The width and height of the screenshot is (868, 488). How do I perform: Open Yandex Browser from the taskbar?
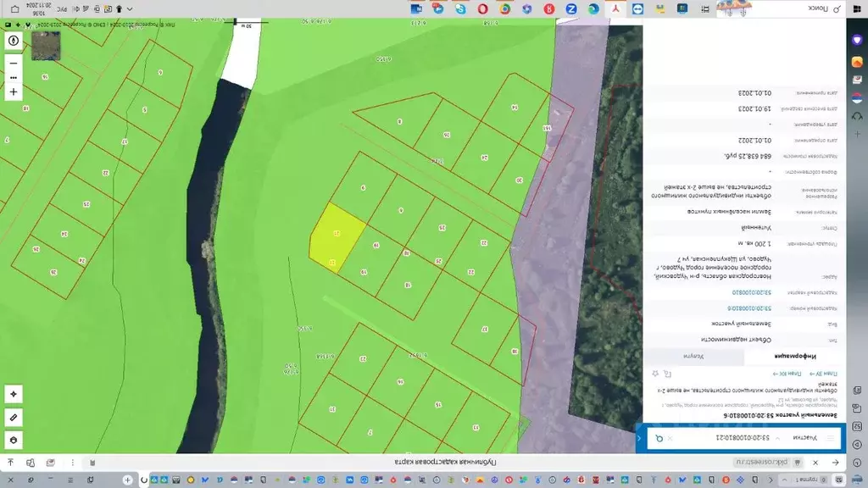point(549,8)
